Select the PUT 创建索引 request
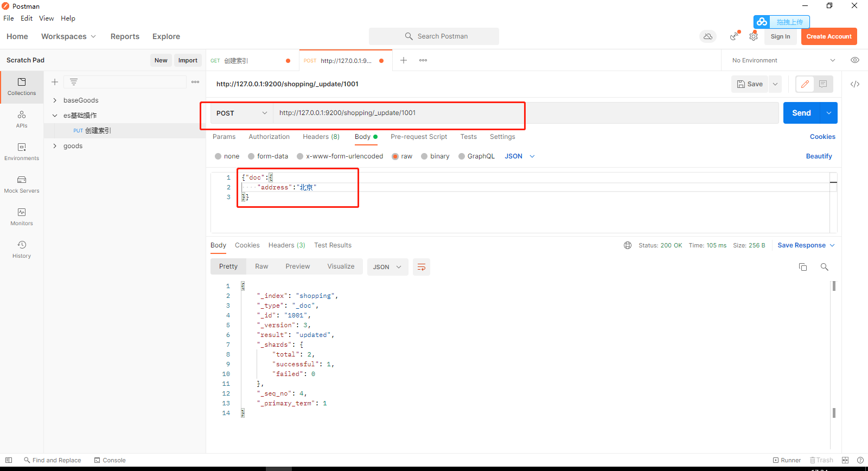 [125, 131]
